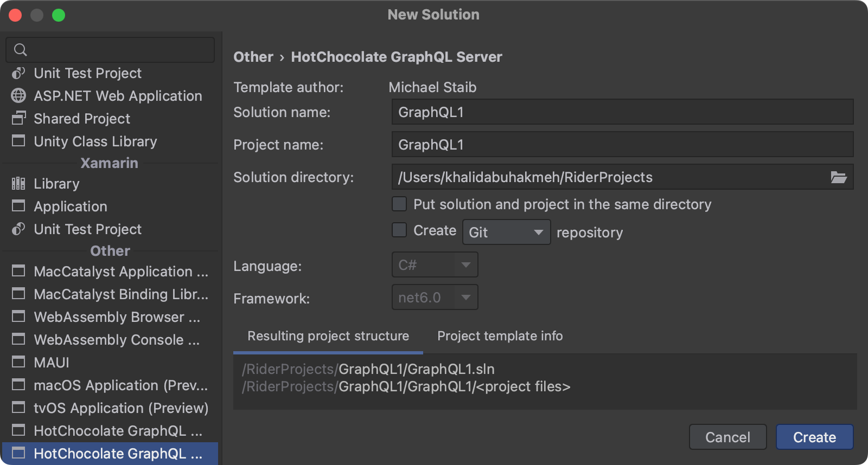The image size is (868, 465).
Task: Click the unselected HotChocolate GraphQL icon
Action: [x=18, y=430]
